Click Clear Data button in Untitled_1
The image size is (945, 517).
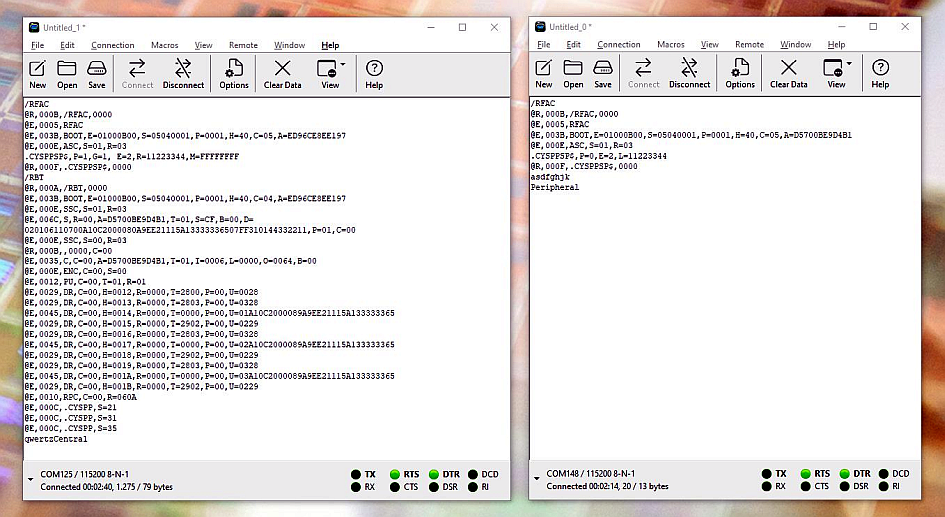(282, 73)
